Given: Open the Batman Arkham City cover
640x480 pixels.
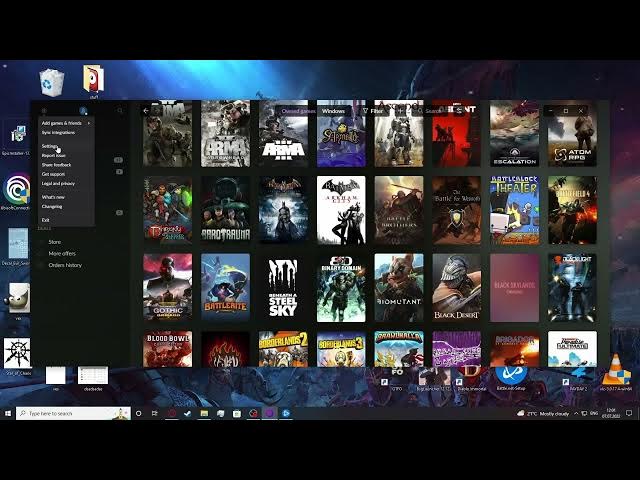Looking at the screenshot, I should [x=341, y=210].
